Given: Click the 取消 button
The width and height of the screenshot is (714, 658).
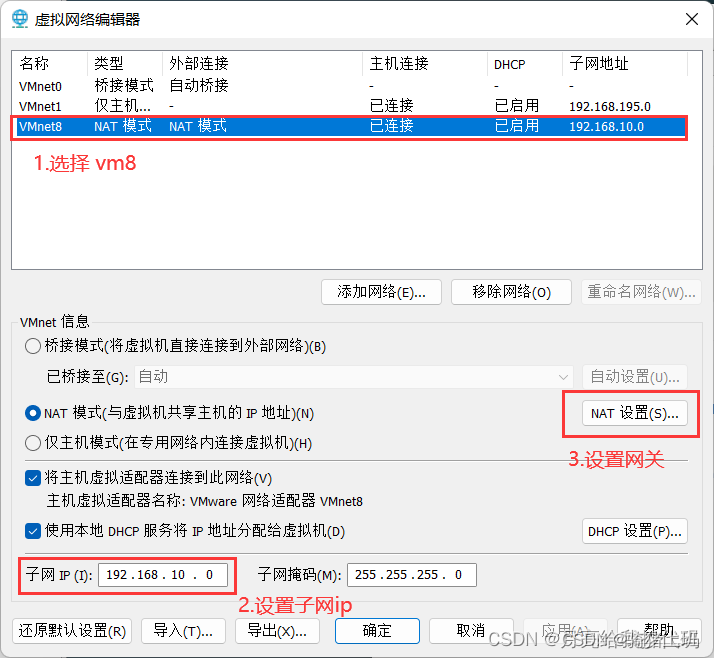Looking at the screenshot, I should [x=471, y=631].
